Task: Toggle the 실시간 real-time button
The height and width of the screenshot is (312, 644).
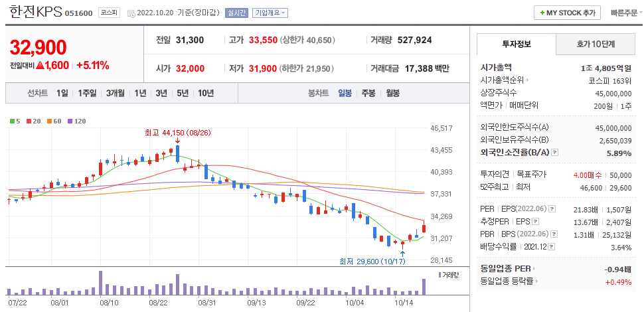Action: pyautogui.click(x=236, y=13)
